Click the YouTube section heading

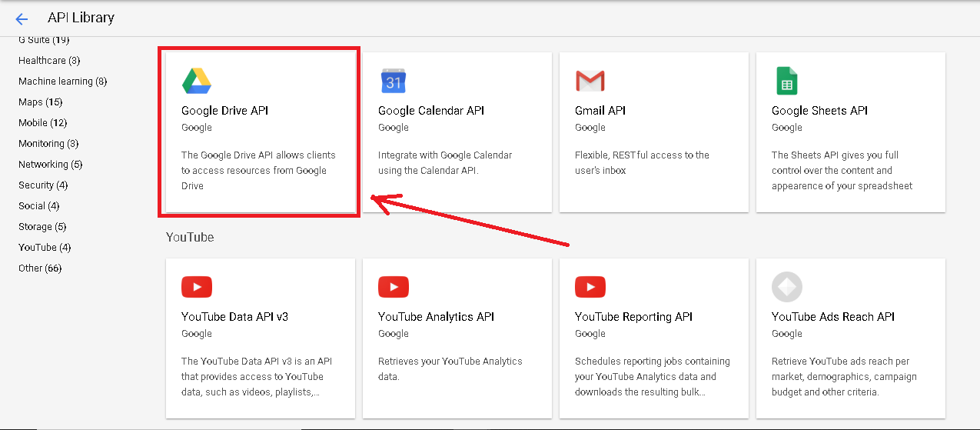click(x=190, y=238)
